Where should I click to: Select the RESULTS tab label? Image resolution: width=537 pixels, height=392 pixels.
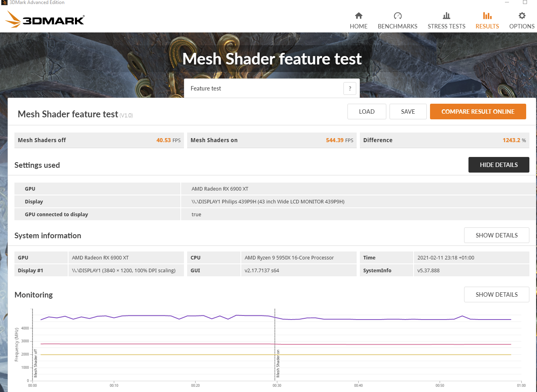pyautogui.click(x=487, y=26)
